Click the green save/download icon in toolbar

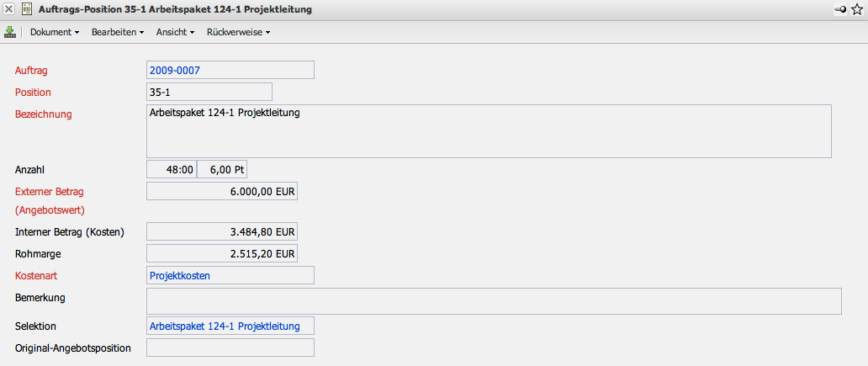10,32
